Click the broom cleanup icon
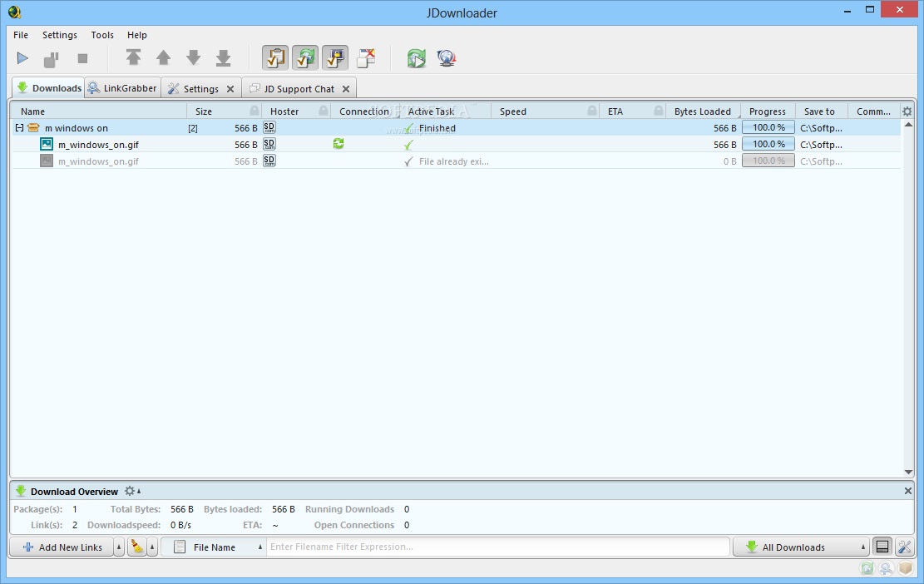The image size is (924, 584). point(137,547)
